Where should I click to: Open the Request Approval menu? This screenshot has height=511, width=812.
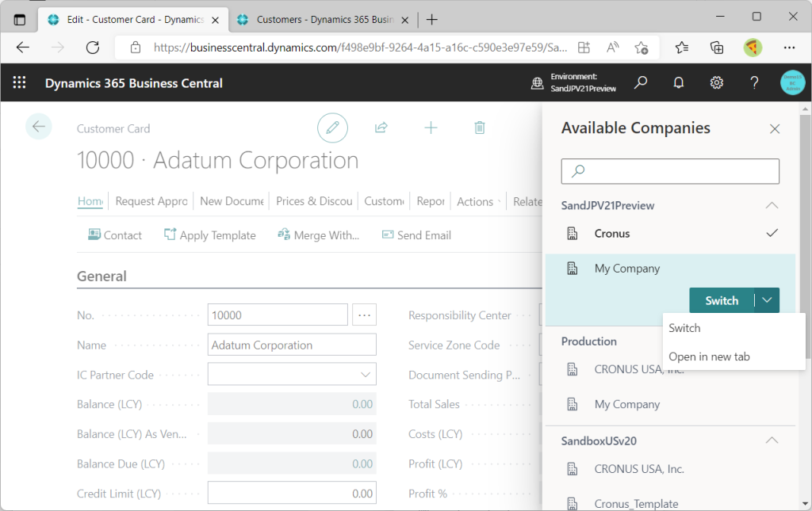151,201
